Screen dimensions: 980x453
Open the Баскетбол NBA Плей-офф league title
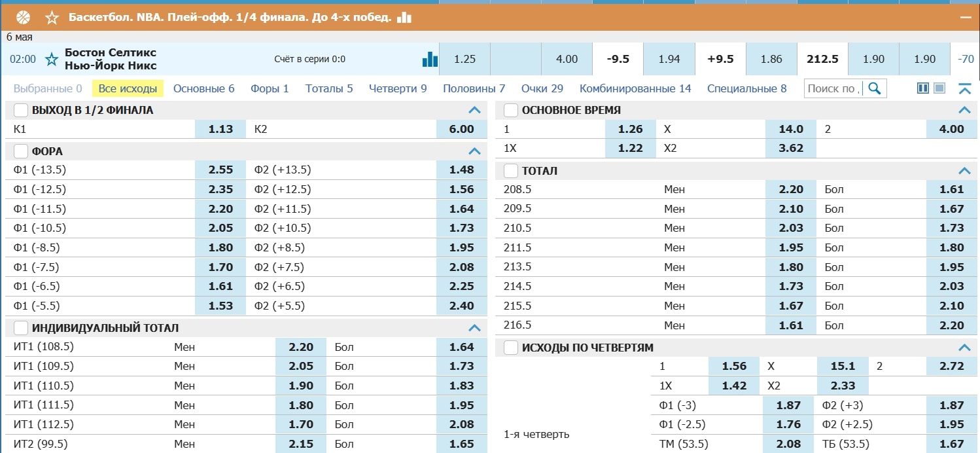tap(230, 17)
